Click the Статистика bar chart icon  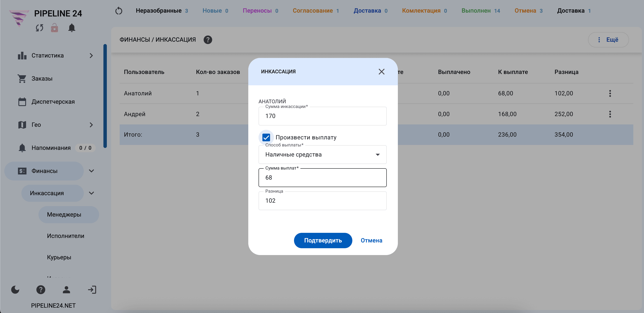pyautogui.click(x=22, y=56)
